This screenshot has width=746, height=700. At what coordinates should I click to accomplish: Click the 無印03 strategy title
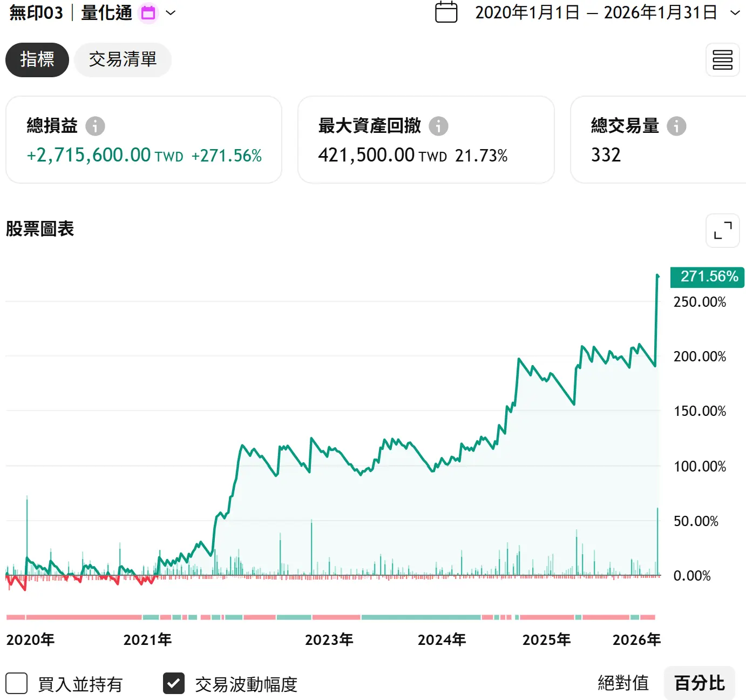coord(36,12)
